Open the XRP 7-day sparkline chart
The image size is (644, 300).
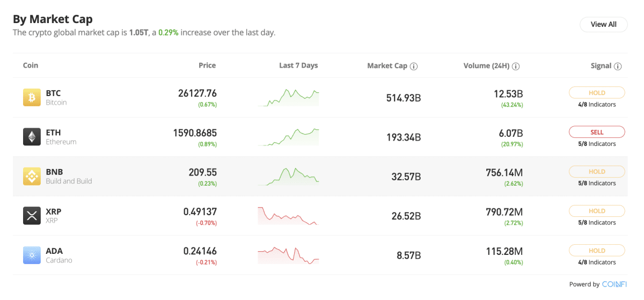pyautogui.click(x=288, y=216)
